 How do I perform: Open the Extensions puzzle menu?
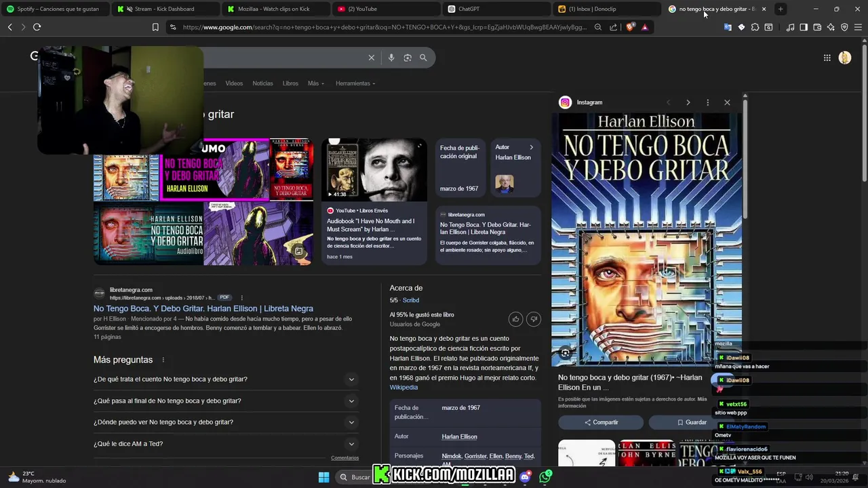755,27
